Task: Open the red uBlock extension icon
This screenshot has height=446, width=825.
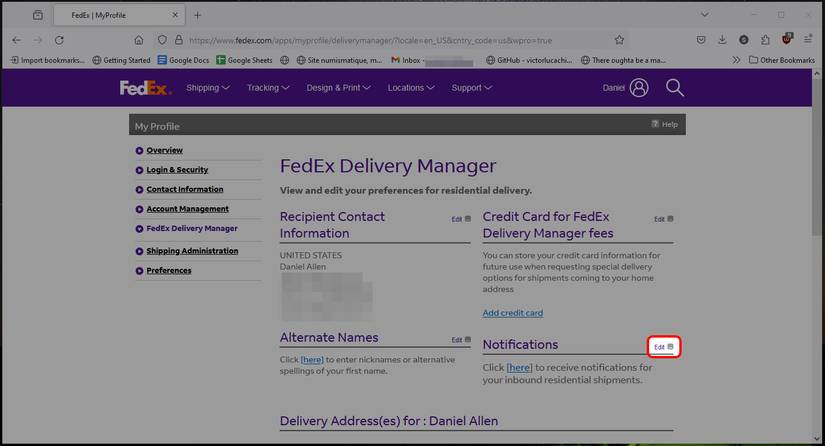Action: 787,39
